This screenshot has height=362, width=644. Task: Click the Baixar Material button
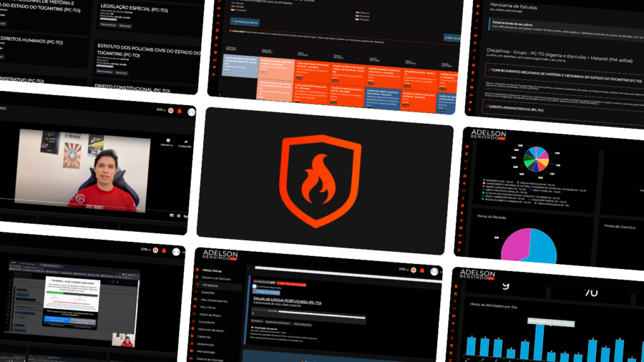pyautogui.click(x=303, y=325)
